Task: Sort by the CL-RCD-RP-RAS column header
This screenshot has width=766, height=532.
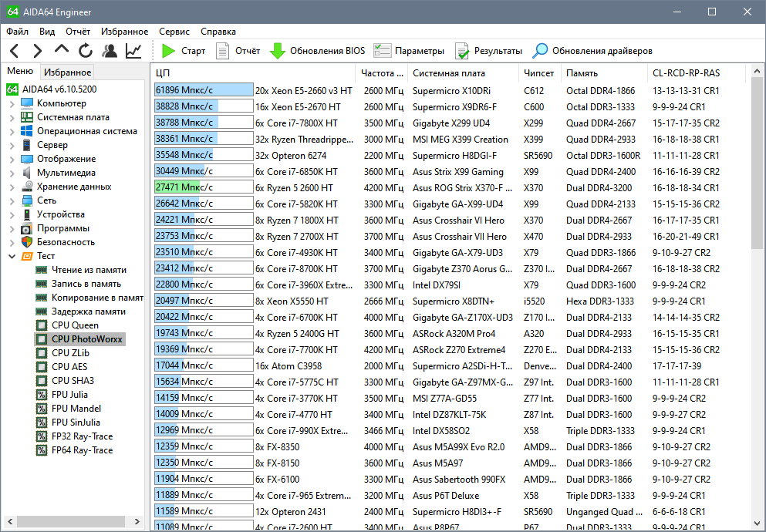Action: tap(696, 73)
